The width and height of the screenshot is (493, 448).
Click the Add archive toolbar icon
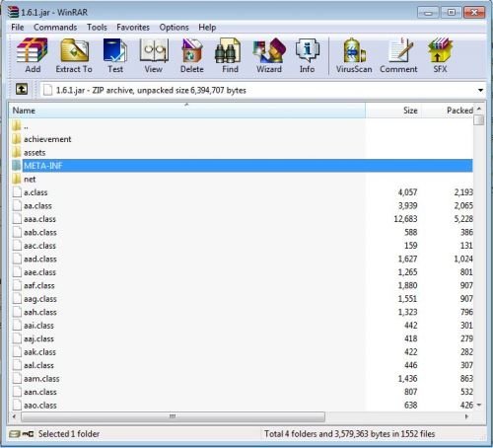tap(33, 55)
